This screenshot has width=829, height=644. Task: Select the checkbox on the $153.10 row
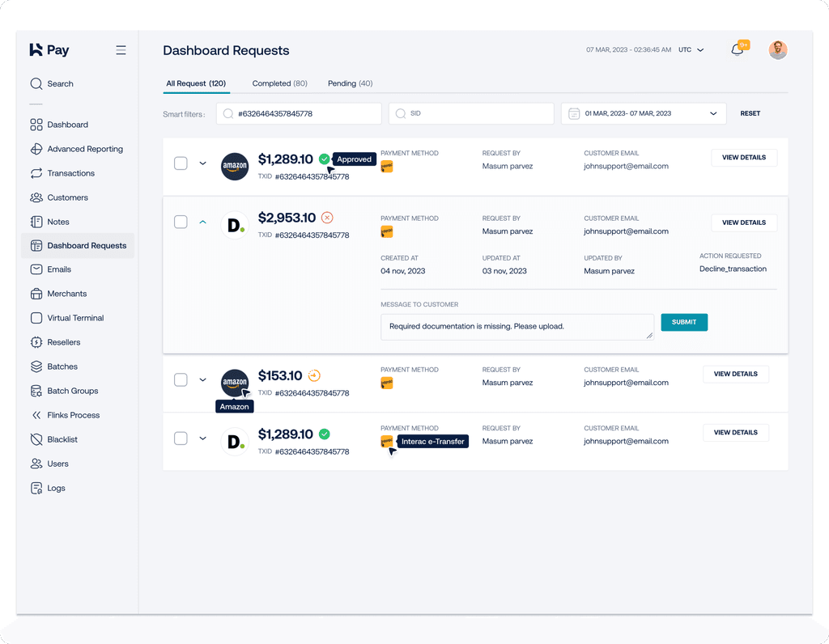tap(181, 379)
